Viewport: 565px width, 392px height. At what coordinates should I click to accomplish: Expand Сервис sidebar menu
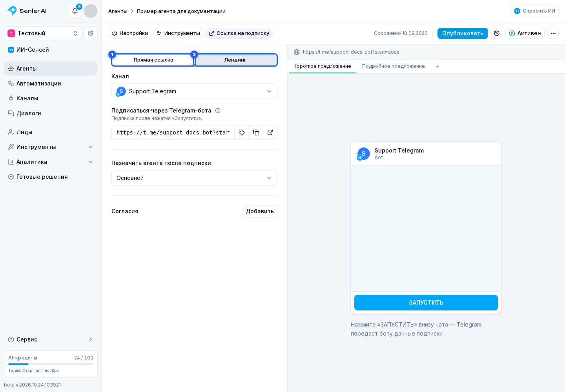pos(51,339)
